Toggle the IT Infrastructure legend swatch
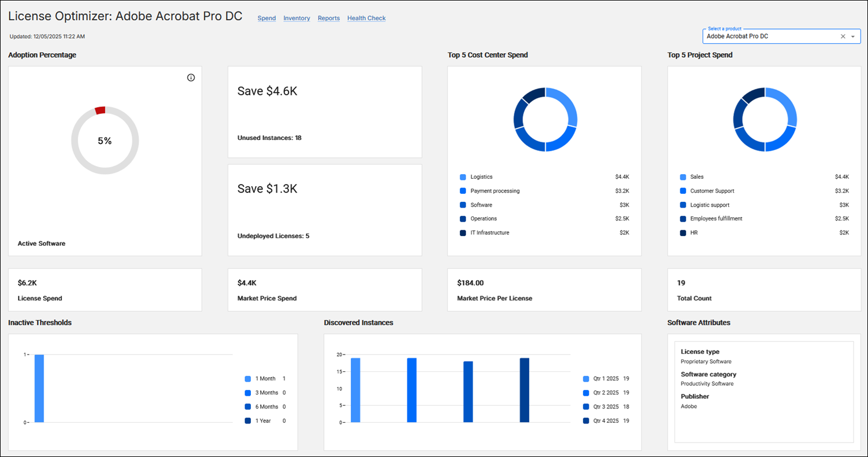 [463, 233]
